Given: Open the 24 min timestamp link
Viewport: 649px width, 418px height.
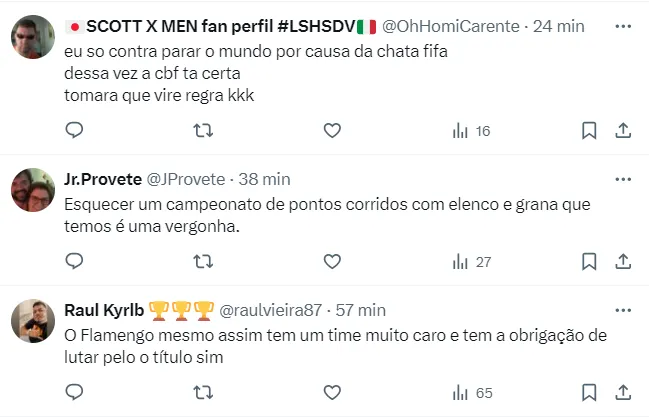Looking at the screenshot, I should pyautogui.click(x=559, y=27).
